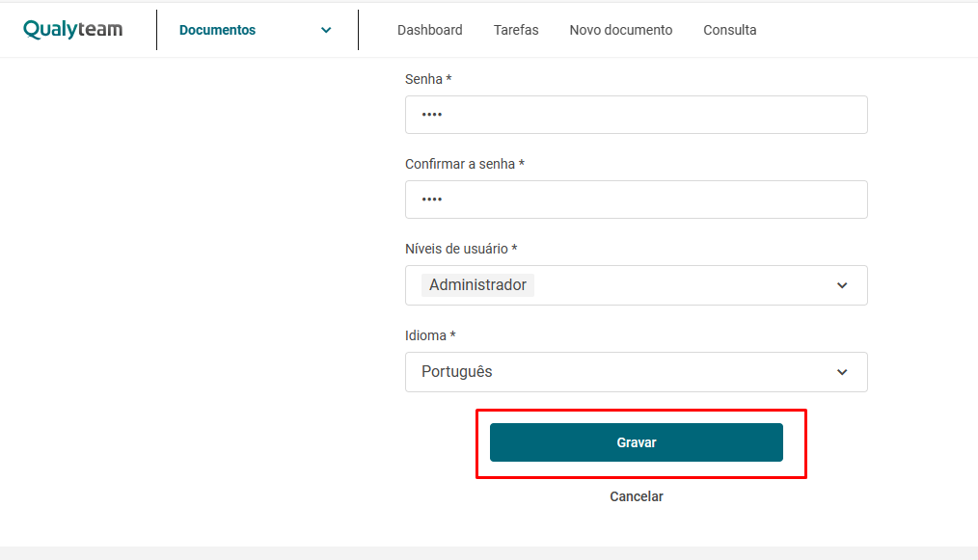
Task: Focus the Senha password field
Action: [x=637, y=115]
